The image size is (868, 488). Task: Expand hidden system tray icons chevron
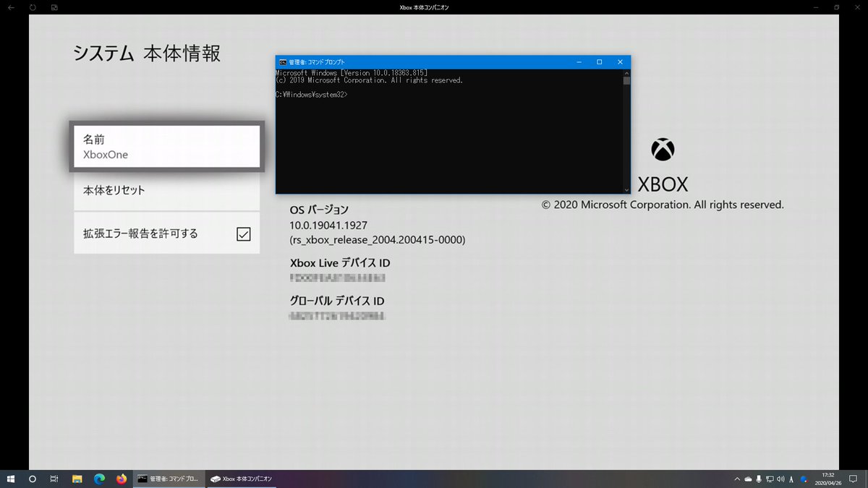pyautogui.click(x=736, y=479)
